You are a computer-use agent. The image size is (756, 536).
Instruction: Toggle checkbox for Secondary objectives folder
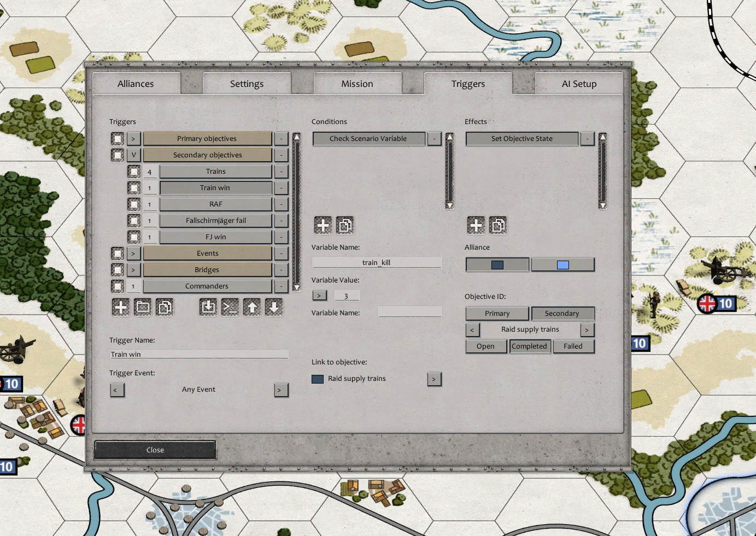pos(118,155)
